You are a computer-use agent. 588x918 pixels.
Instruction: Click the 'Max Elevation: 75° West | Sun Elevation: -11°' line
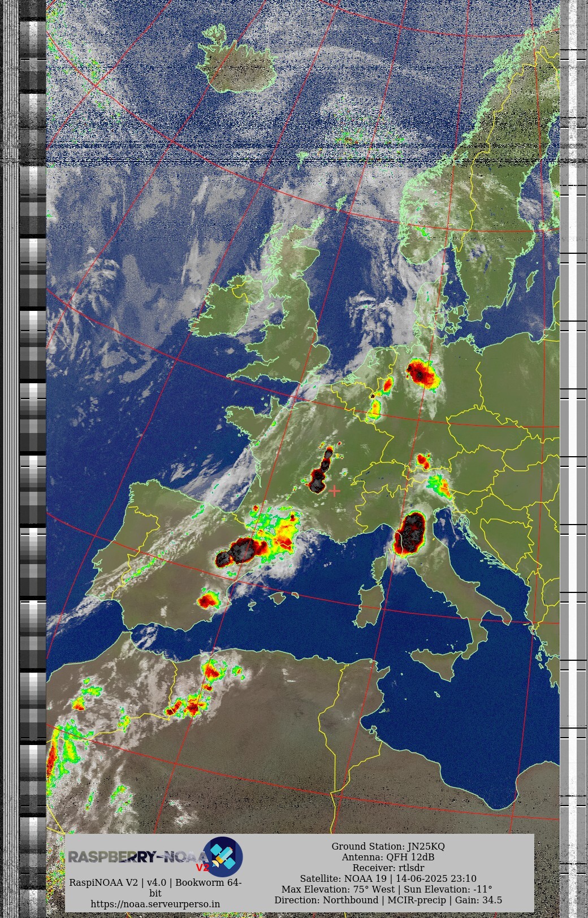(x=388, y=889)
